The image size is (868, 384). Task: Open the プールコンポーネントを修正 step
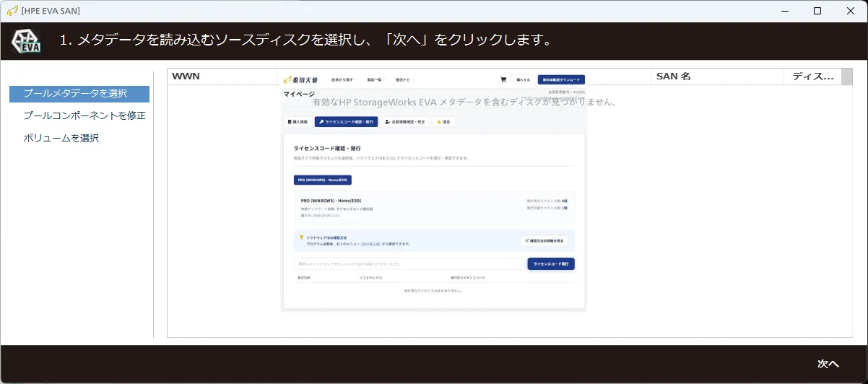click(x=84, y=115)
